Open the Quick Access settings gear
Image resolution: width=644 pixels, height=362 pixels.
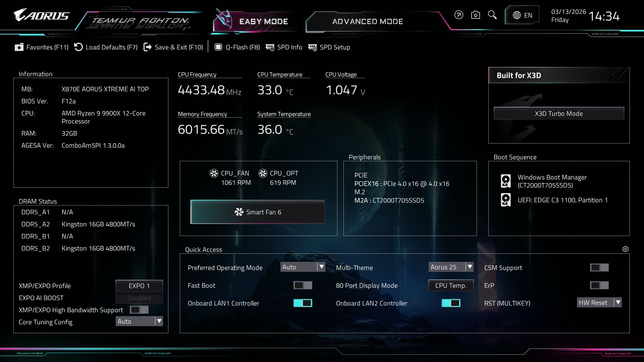pos(625,249)
